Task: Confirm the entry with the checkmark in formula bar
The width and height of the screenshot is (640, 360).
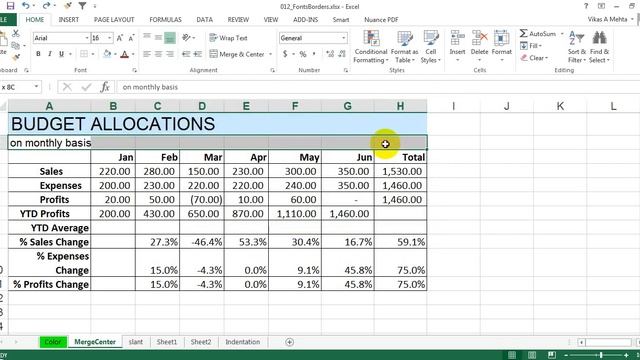Action: [86, 87]
